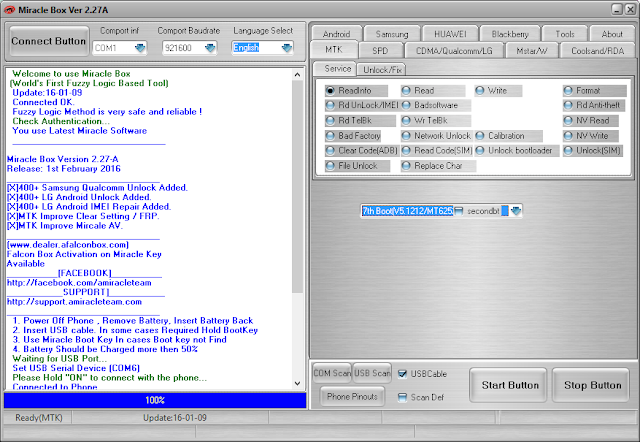Image resolution: width=640 pixels, height=442 pixels.
Task: Click the Connect Button
Action: pos(49,41)
